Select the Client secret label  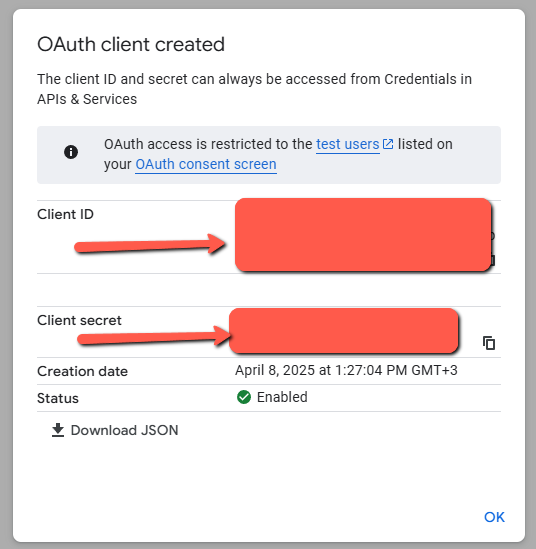(79, 320)
